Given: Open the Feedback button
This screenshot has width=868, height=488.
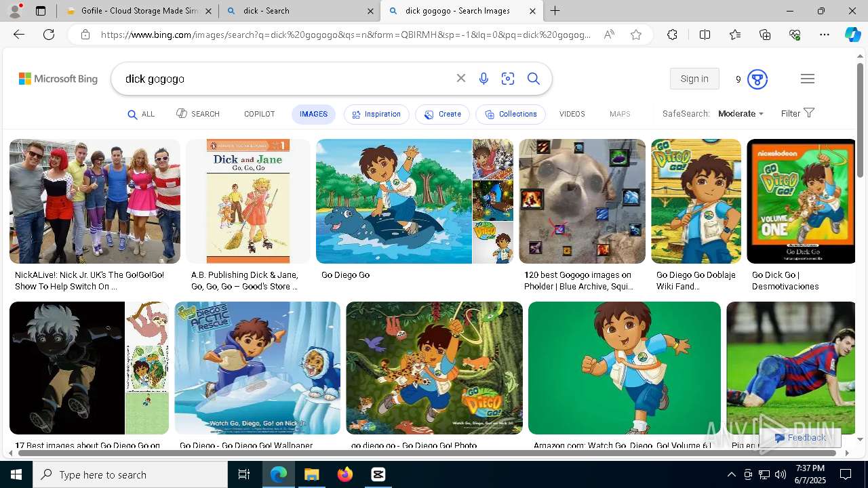Looking at the screenshot, I should click(800, 438).
